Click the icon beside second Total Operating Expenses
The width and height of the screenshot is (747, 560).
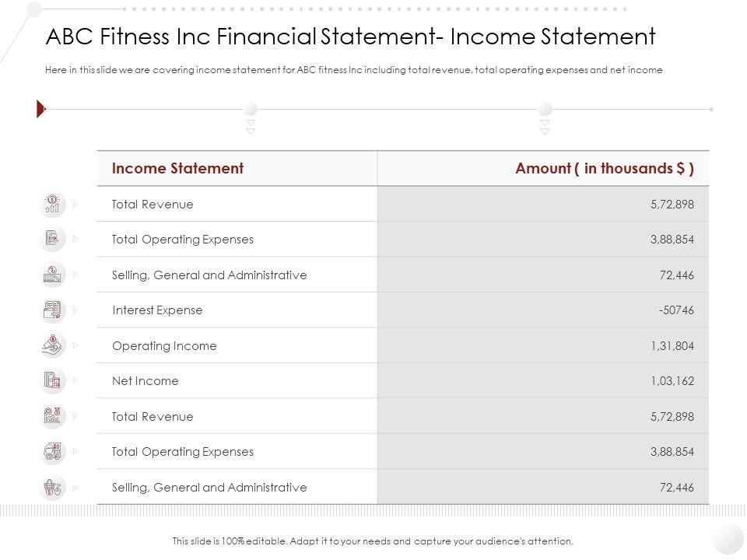(x=52, y=452)
